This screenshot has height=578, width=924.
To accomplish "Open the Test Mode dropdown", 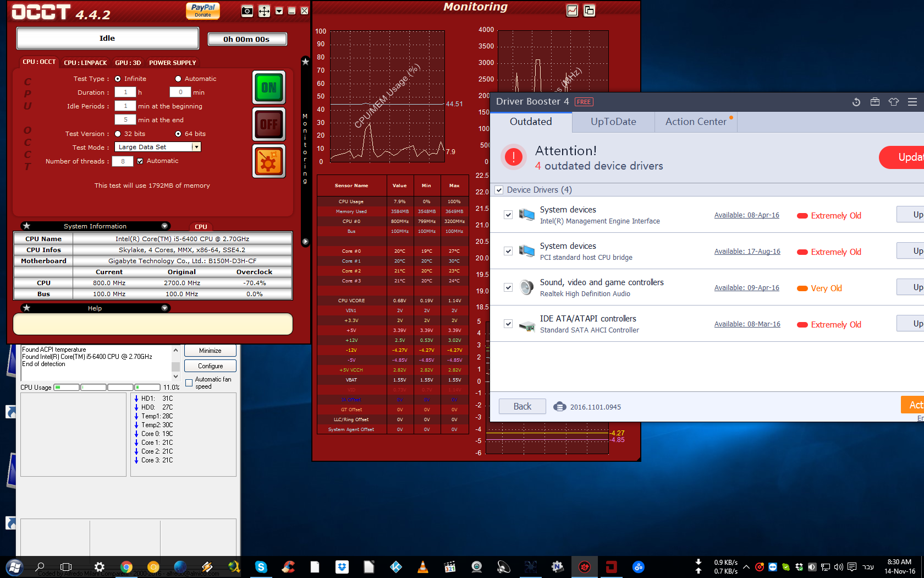I will [196, 147].
